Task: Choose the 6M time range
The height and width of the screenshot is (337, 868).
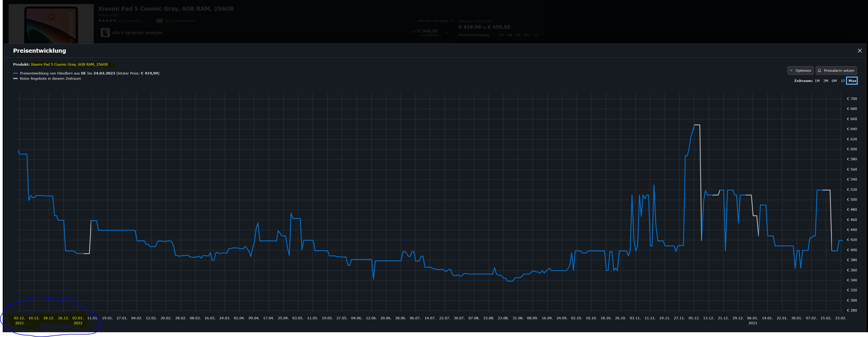Action: point(834,81)
